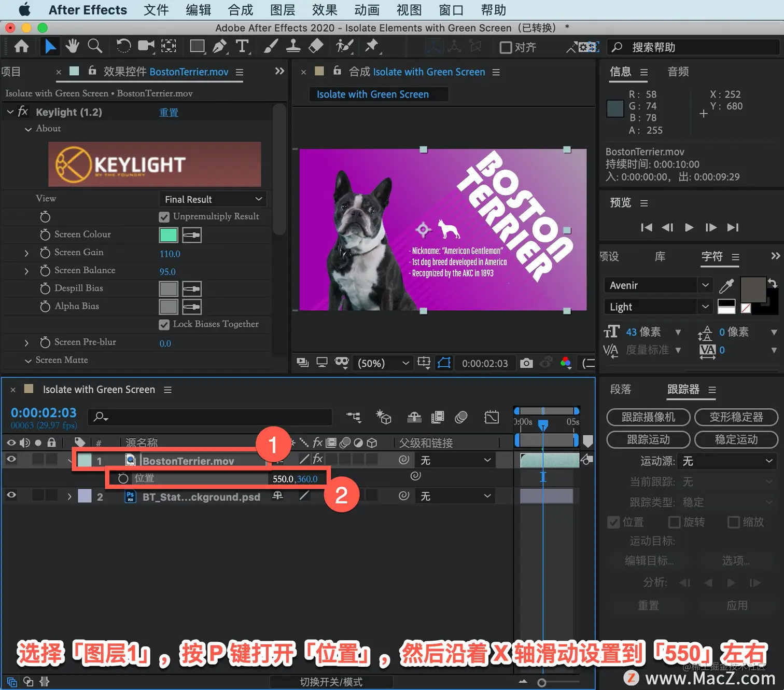
Task: Select the Puppet Pin tool
Action: [372, 46]
